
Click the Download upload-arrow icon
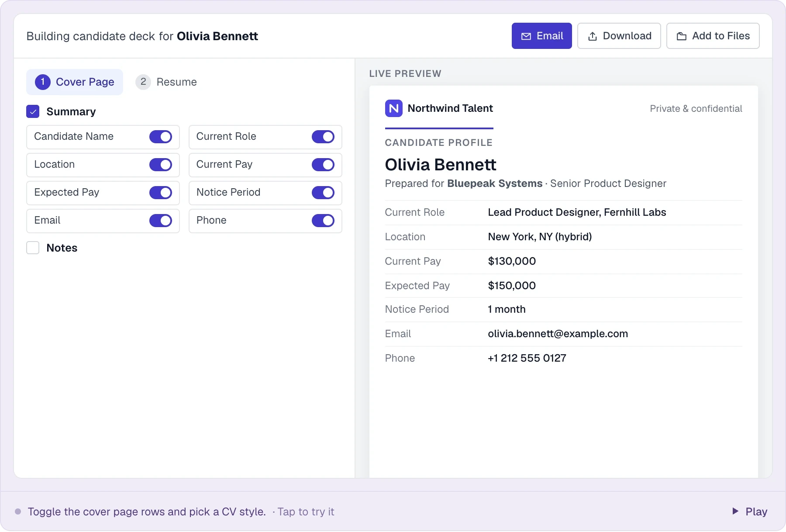[593, 36]
